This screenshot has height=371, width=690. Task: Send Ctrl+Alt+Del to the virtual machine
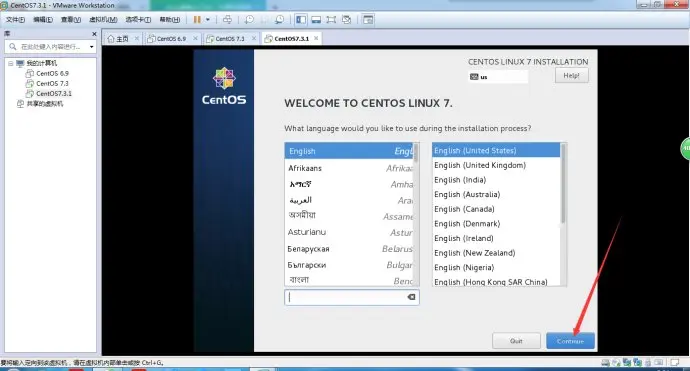[x=227, y=19]
